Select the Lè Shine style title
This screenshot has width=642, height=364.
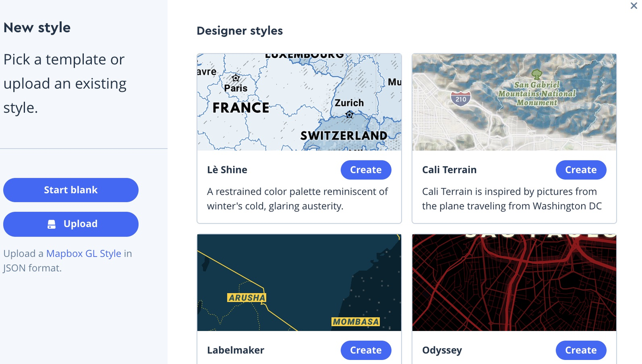click(x=227, y=170)
